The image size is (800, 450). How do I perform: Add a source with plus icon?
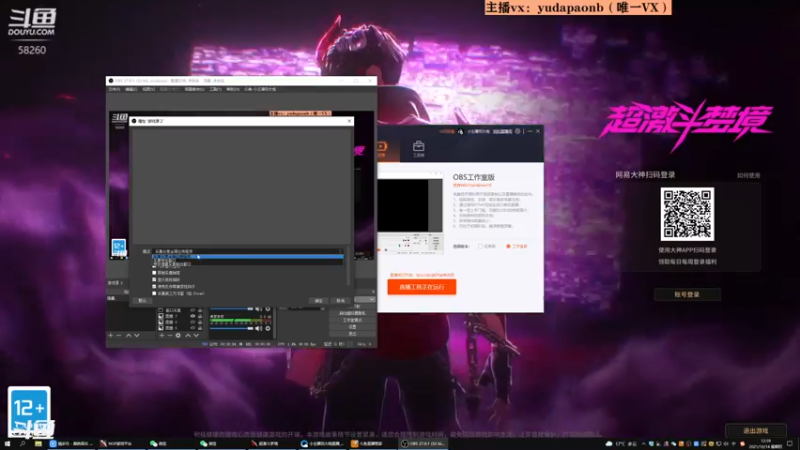coord(162,335)
